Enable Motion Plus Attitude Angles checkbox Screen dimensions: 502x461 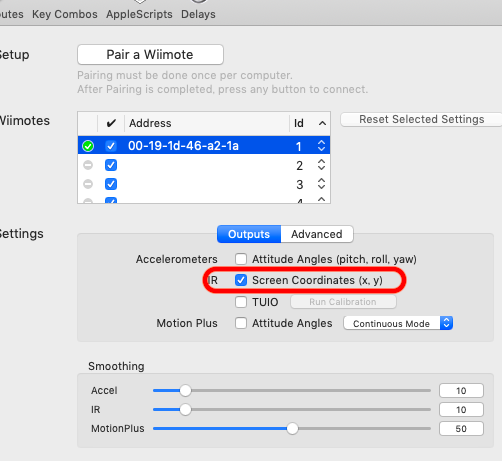point(241,323)
